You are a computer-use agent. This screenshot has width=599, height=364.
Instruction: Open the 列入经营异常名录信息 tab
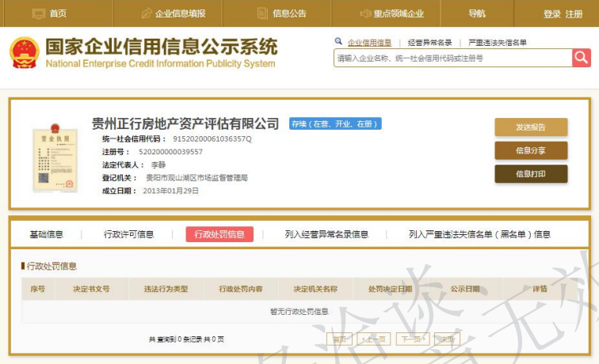click(x=326, y=234)
